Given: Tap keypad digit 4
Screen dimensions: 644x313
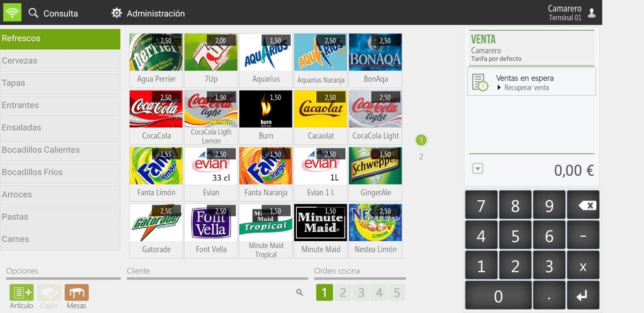Looking at the screenshot, I should [481, 236].
